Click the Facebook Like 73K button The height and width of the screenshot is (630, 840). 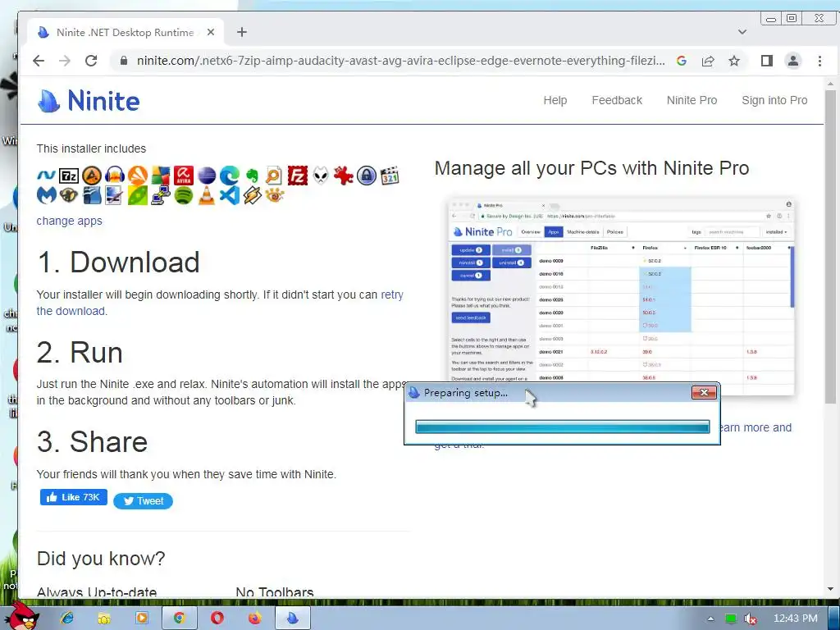click(x=74, y=497)
